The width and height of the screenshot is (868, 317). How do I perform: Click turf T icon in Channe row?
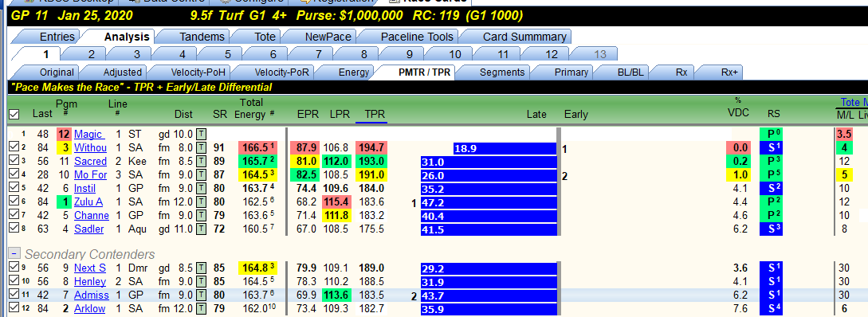pyautogui.click(x=202, y=215)
